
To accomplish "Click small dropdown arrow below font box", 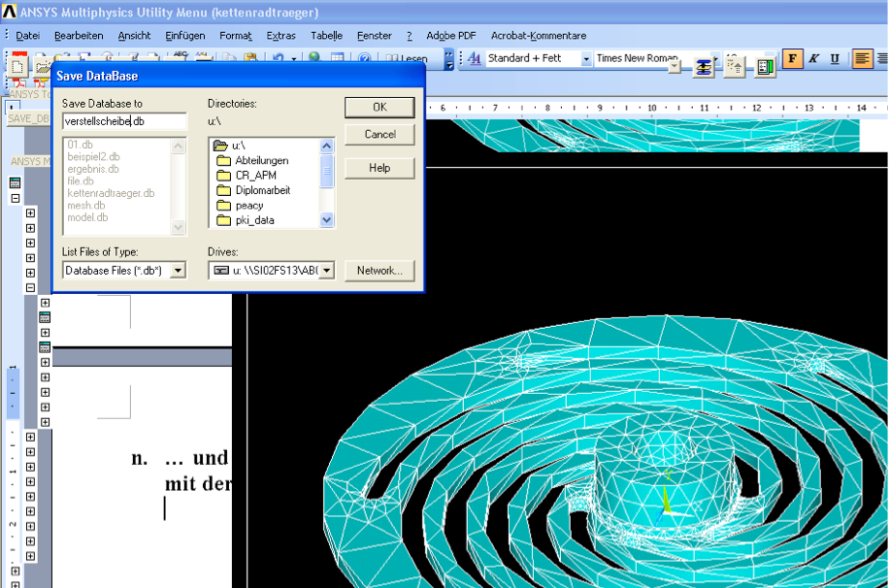I will [674, 67].
